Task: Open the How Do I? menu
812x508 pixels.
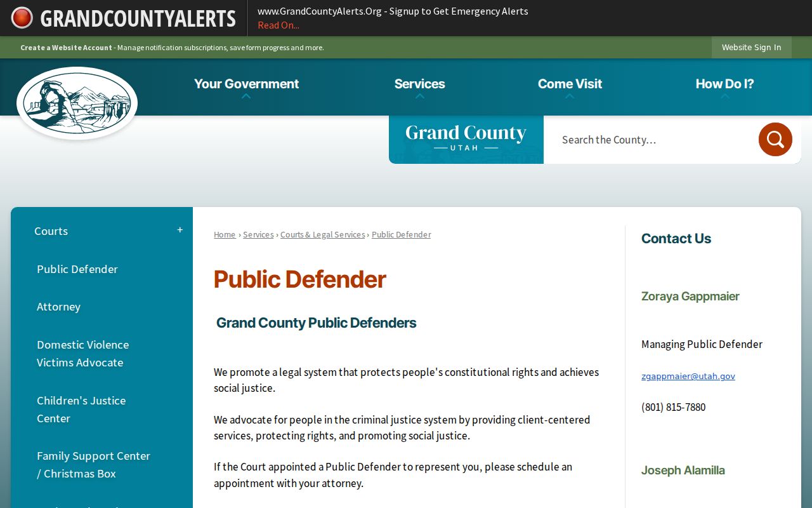Action: coord(724,84)
